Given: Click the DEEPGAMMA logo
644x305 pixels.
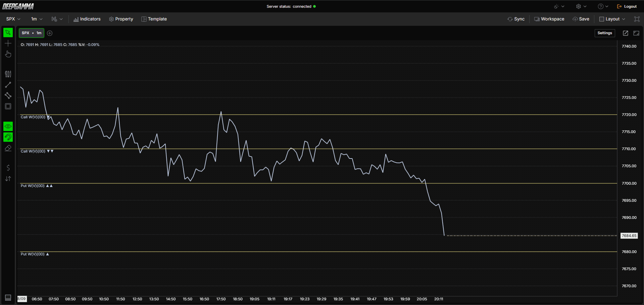Looking at the screenshot, I should coord(18,6).
